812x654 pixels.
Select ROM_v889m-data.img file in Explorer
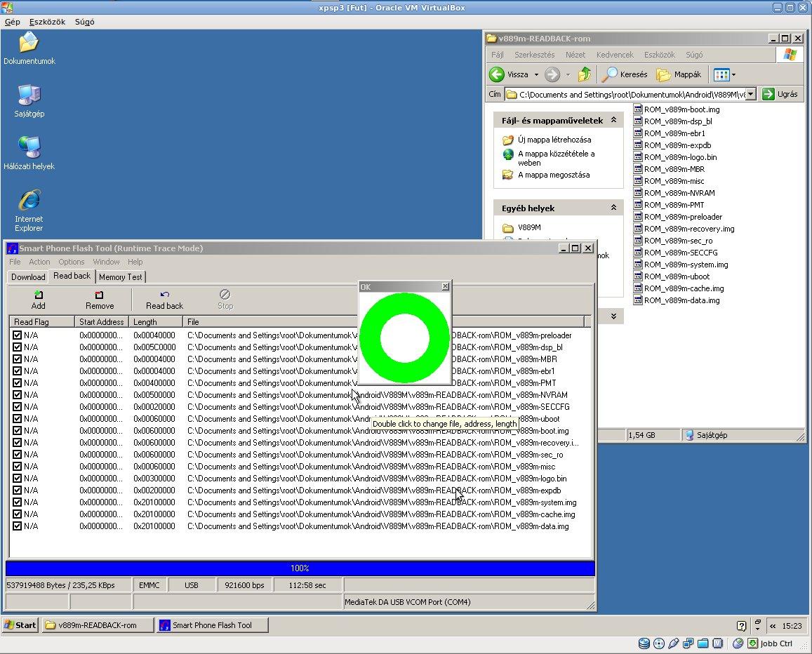click(677, 300)
